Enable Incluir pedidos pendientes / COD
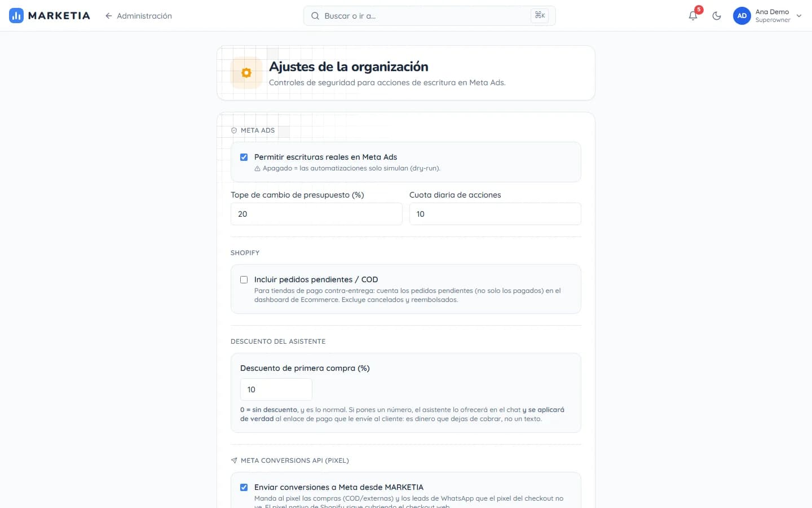This screenshot has height=508, width=812. [x=244, y=279]
